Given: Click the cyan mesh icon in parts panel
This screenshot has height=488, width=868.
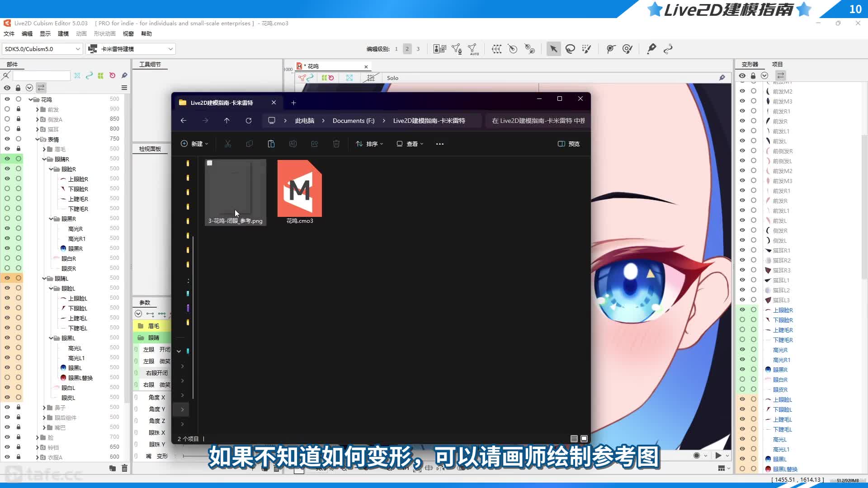Looking at the screenshot, I should 77,75.
